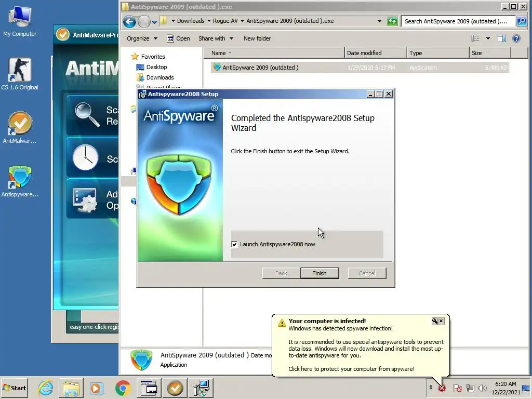
Task: Click here to protect your computer link
Action: [351, 369]
